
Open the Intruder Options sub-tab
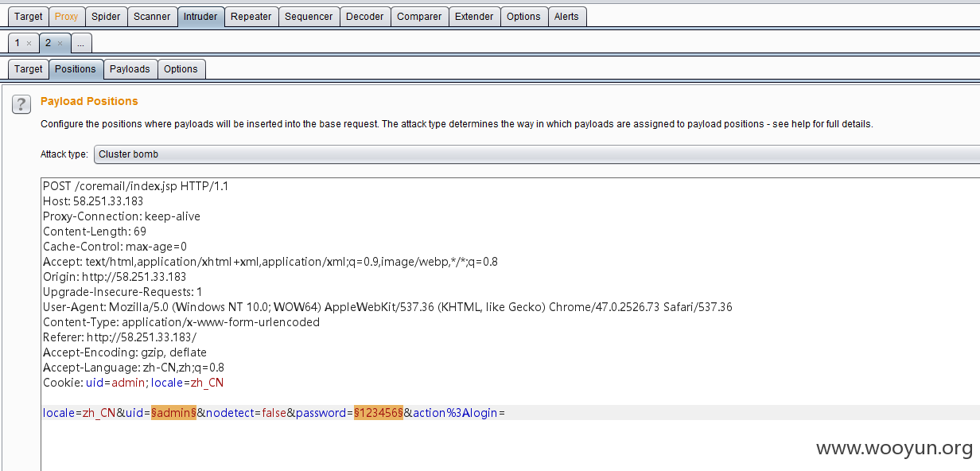pos(181,69)
